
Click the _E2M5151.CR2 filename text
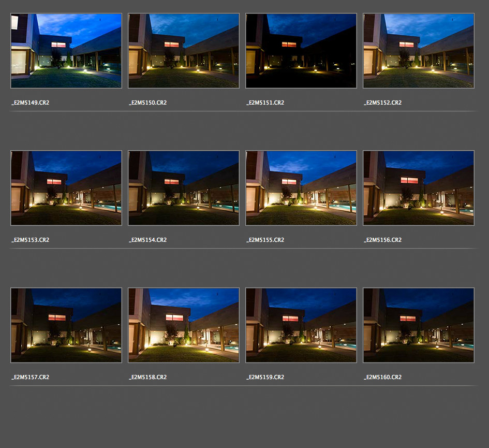pyautogui.click(x=265, y=103)
